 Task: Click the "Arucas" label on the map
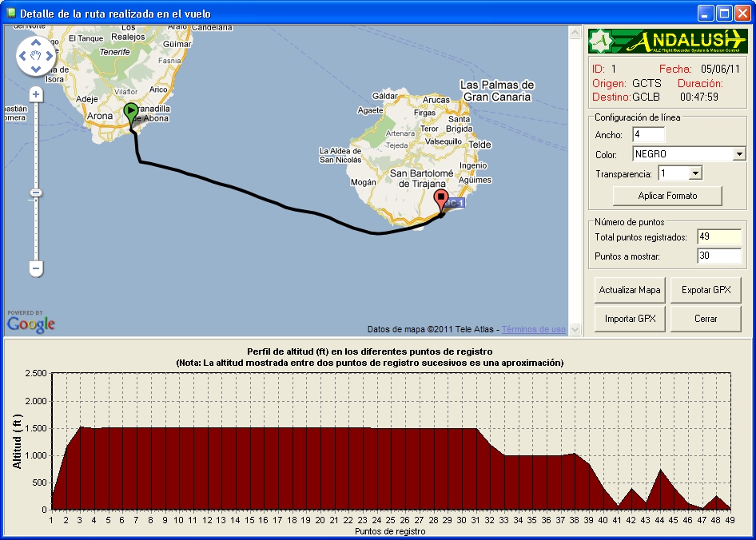click(436, 100)
